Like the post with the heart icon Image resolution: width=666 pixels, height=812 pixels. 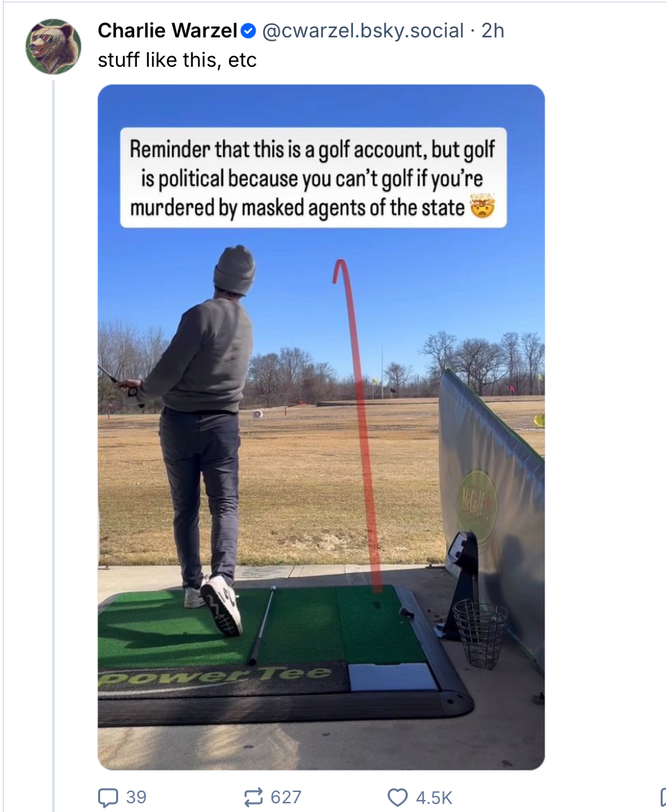tap(398, 797)
